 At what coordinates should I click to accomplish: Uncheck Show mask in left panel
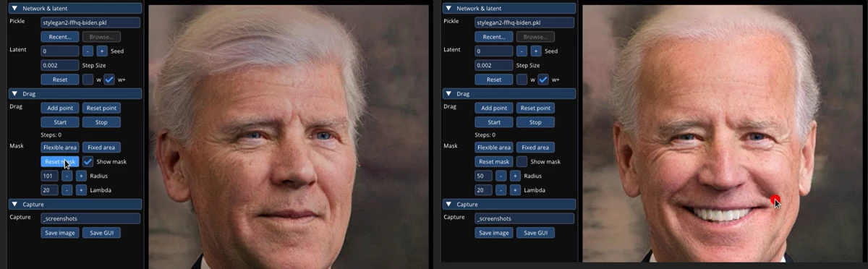(x=88, y=162)
